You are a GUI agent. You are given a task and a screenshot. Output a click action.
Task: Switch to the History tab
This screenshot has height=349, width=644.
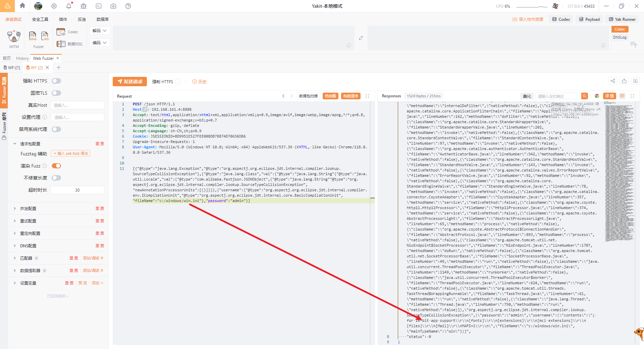22,58
